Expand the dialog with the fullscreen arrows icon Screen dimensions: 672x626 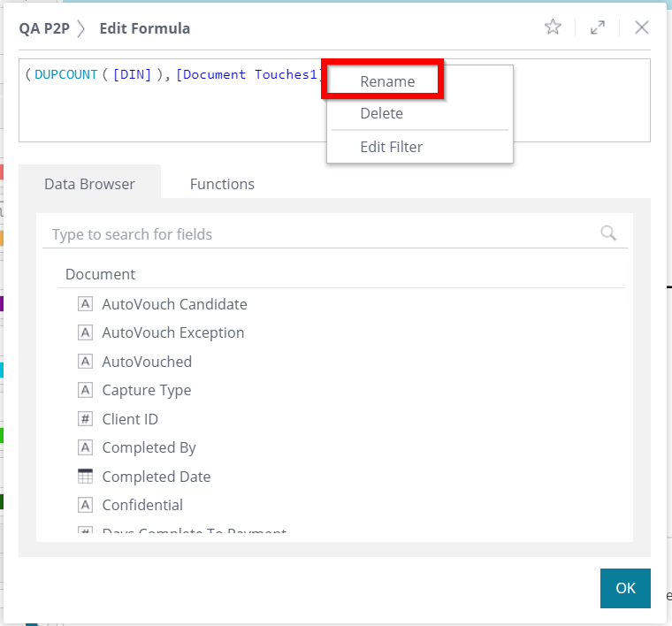pos(599,27)
